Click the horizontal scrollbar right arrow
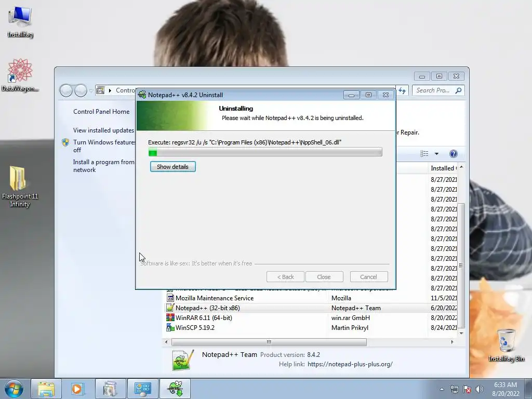Image resolution: width=532 pixels, height=399 pixels. point(452,342)
